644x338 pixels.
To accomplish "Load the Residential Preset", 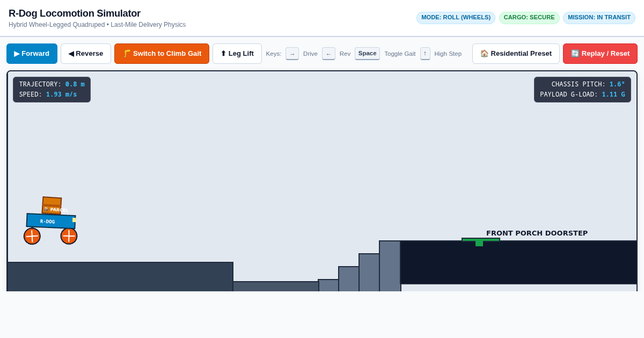I will (516, 54).
